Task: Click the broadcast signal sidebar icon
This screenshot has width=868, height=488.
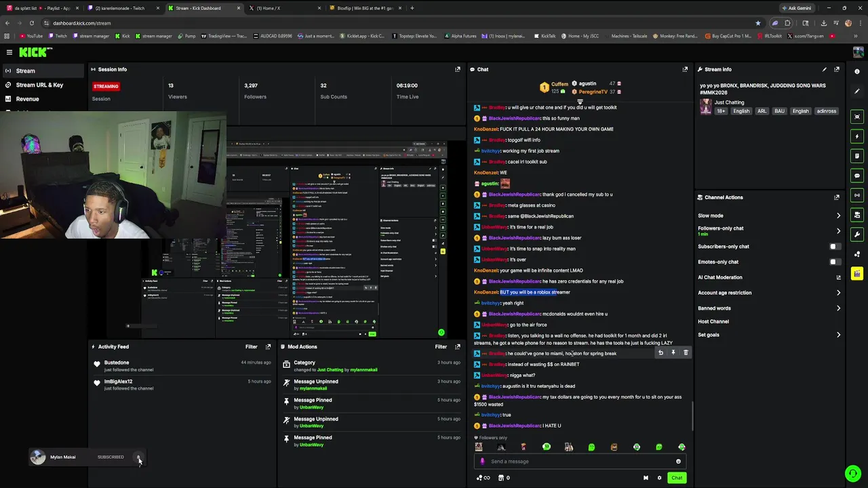Action: pyautogui.click(x=857, y=195)
